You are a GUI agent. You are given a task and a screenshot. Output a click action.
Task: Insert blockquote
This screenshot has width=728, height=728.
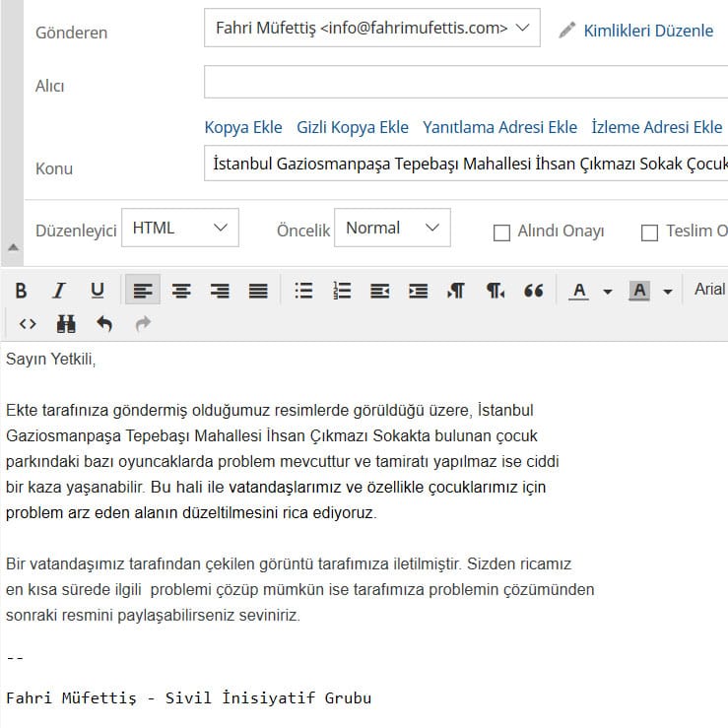point(533,291)
